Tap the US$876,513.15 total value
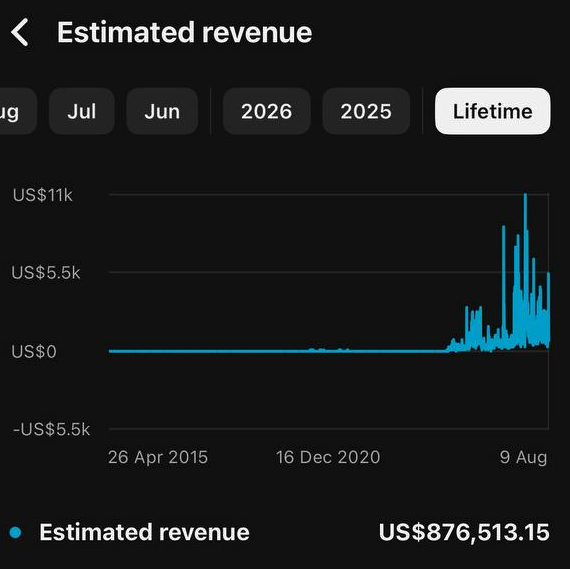Viewport: 570px width, 569px height. point(464,533)
